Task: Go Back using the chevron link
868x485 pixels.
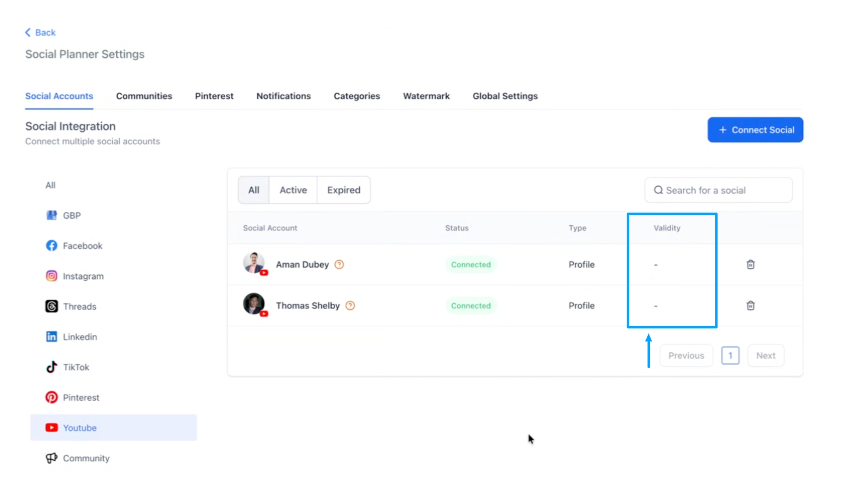Action: coord(40,32)
